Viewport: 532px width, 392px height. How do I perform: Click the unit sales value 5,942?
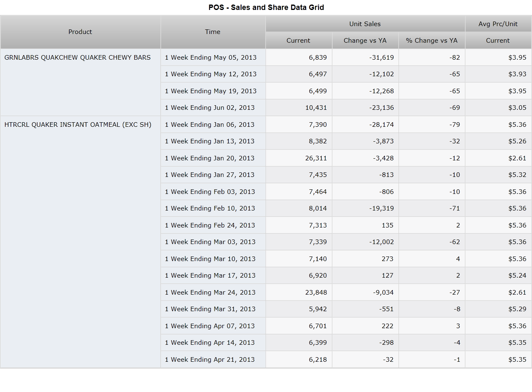[318, 309]
